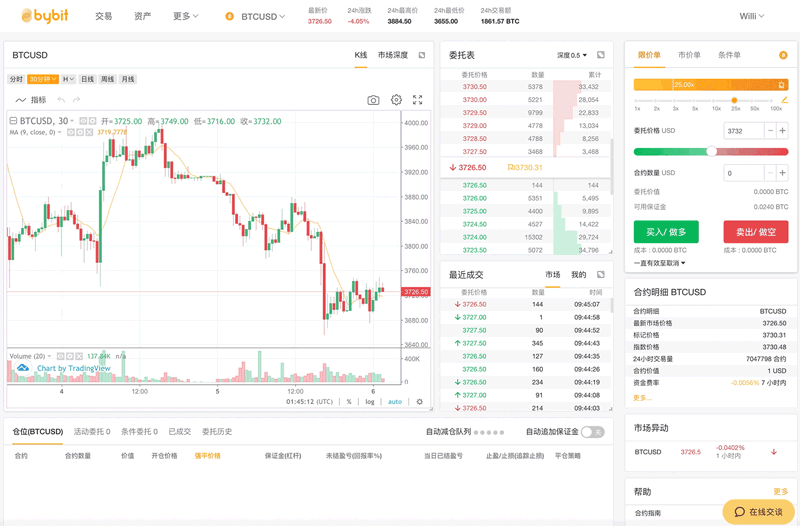The height and width of the screenshot is (526, 800).
Task: Click the 更多... link in contract details
Action: (x=642, y=398)
